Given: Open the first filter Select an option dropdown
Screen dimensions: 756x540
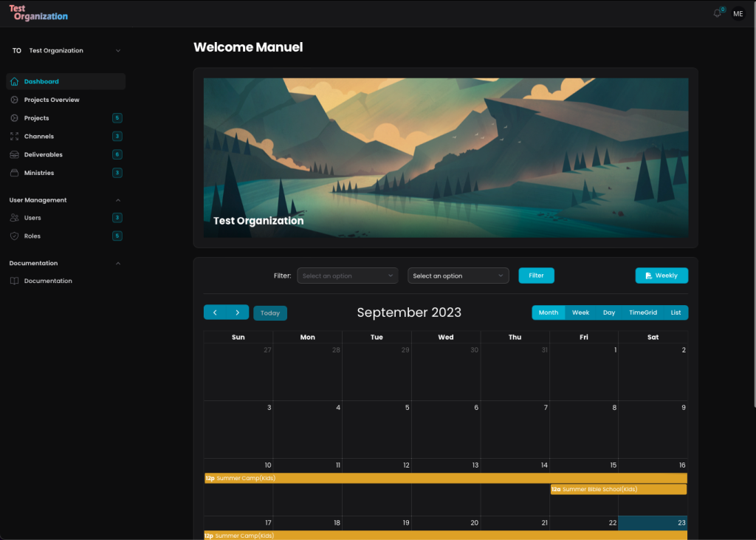Looking at the screenshot, I should click(348, 276).
